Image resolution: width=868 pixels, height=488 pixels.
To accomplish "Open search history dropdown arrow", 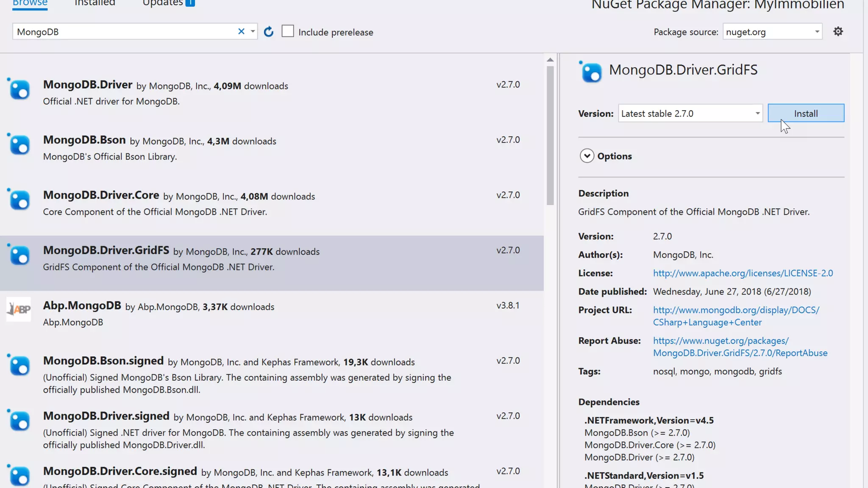I will point(253,31).
